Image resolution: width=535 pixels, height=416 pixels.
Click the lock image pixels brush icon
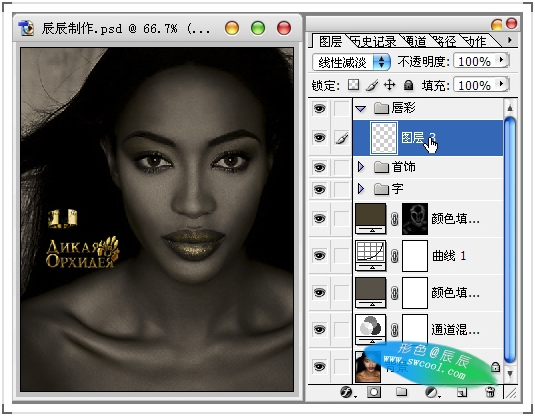tap(372, 85)
